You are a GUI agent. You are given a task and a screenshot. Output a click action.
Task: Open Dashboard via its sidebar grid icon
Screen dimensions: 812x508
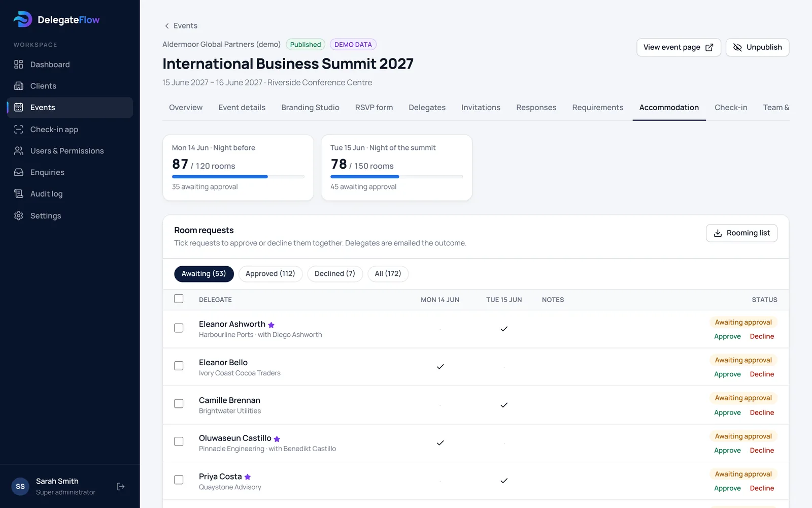pyautogui.click(x=19, y=65)
